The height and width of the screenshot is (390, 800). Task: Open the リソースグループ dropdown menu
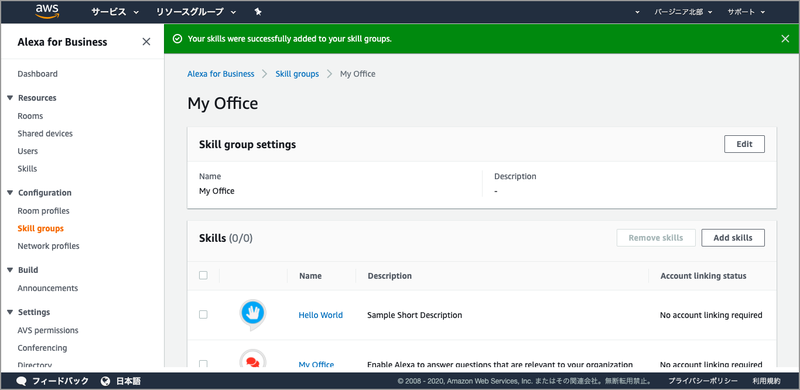click(196, 12)
